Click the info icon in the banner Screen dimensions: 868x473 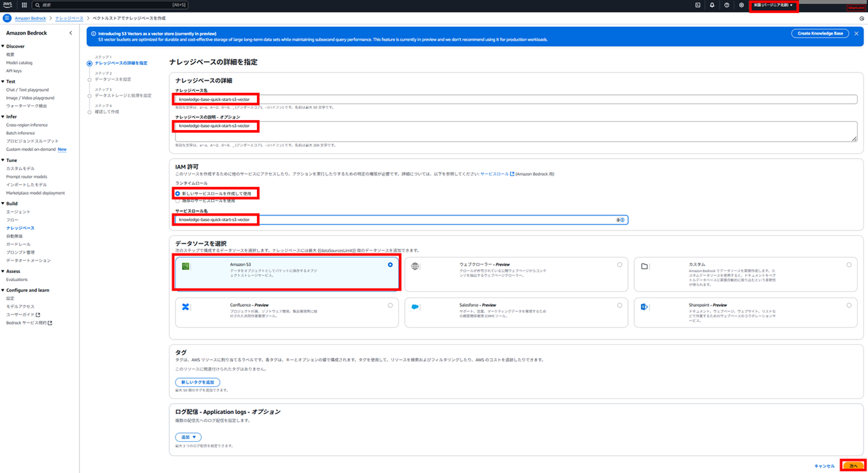[x=93, y=33]
